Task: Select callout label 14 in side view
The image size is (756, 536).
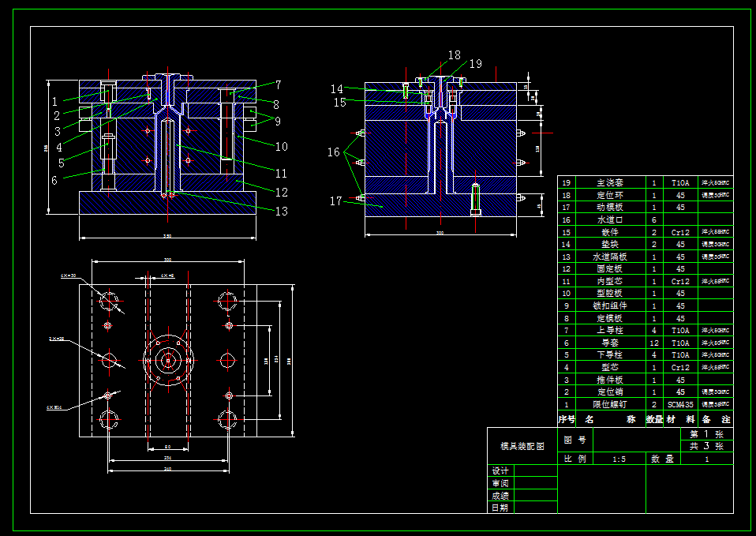Action: pyautogui.click(x=337, y=89)
